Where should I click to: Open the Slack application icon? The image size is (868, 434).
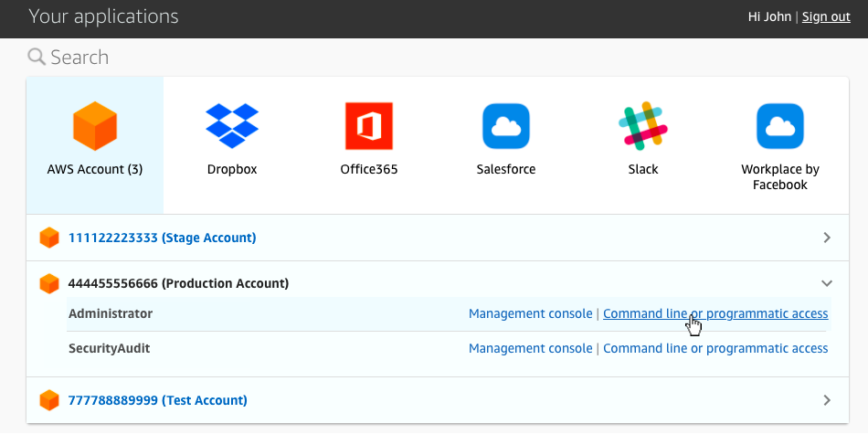click(643, 126)
